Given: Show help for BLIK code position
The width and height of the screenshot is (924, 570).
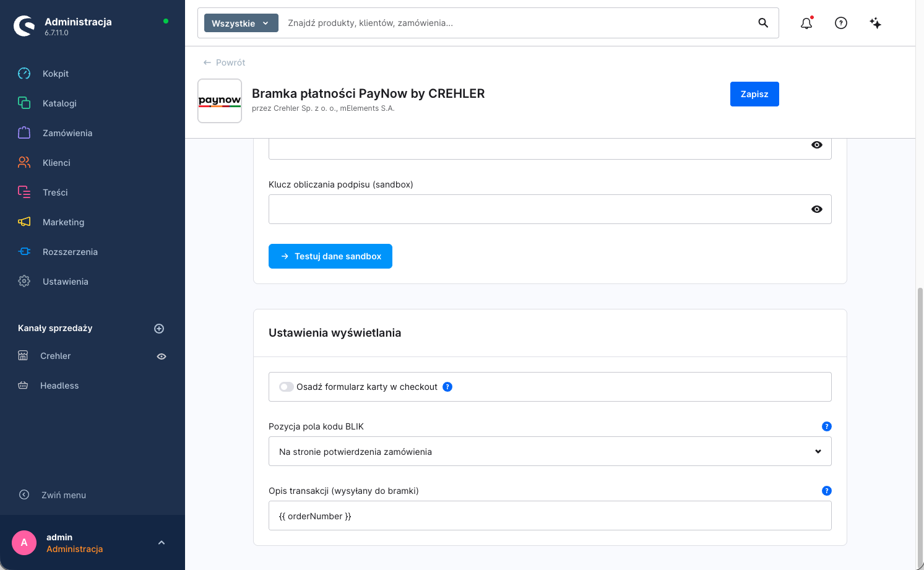Looking at the screenshot, I should click(x=827, y=426).
